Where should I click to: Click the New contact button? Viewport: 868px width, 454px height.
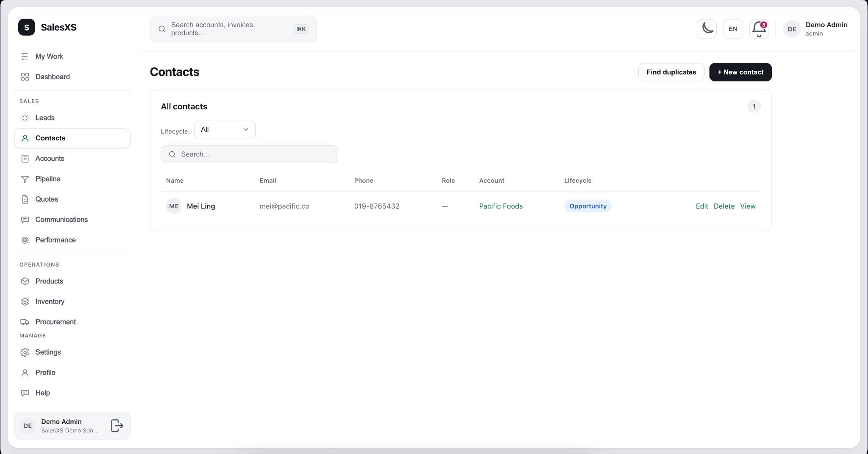pyautogui.click(x=740, y=72)
